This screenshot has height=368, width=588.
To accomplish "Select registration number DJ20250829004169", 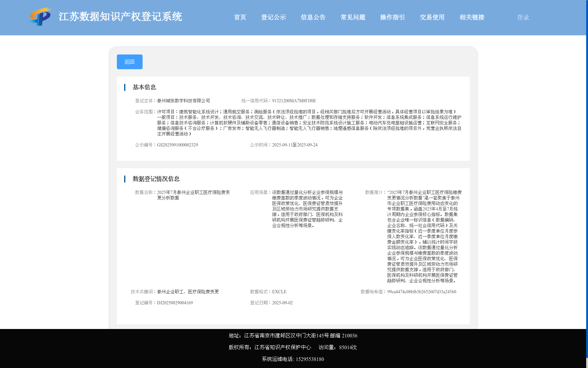I will point(175,303).
